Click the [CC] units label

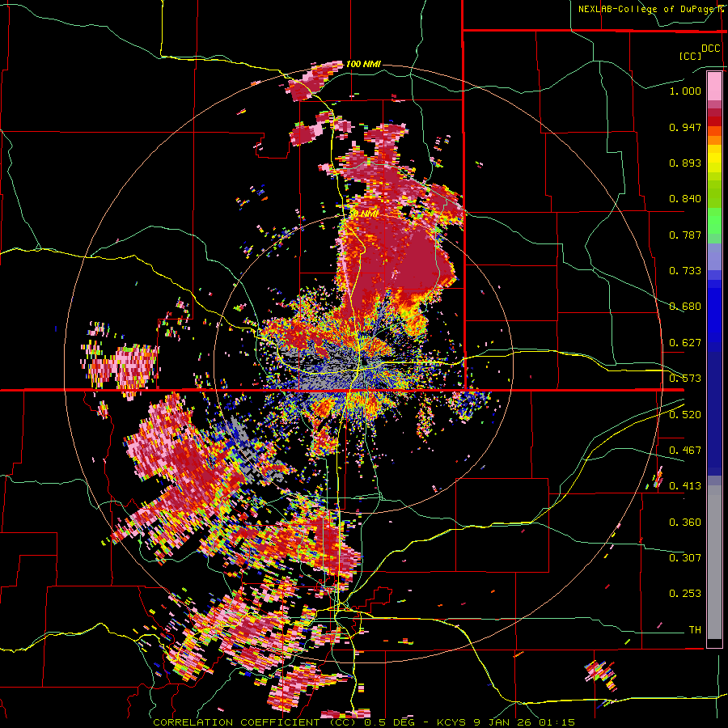[690, 56]
